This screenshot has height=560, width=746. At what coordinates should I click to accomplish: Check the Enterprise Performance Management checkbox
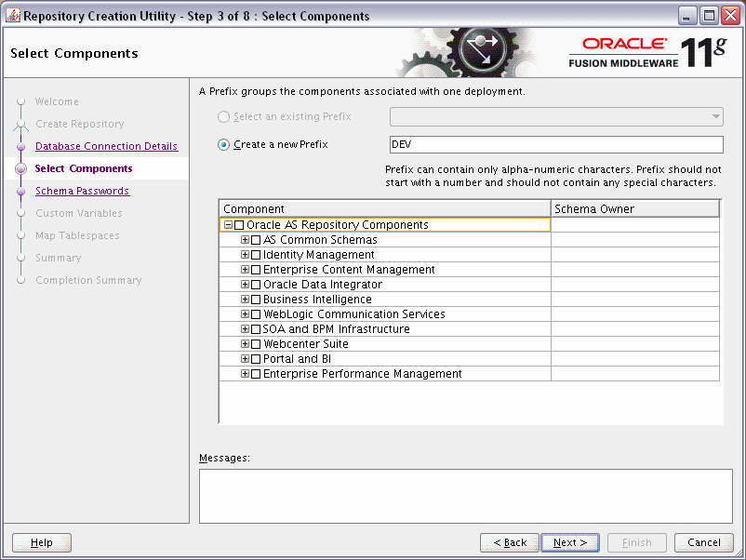click(255, 373)
